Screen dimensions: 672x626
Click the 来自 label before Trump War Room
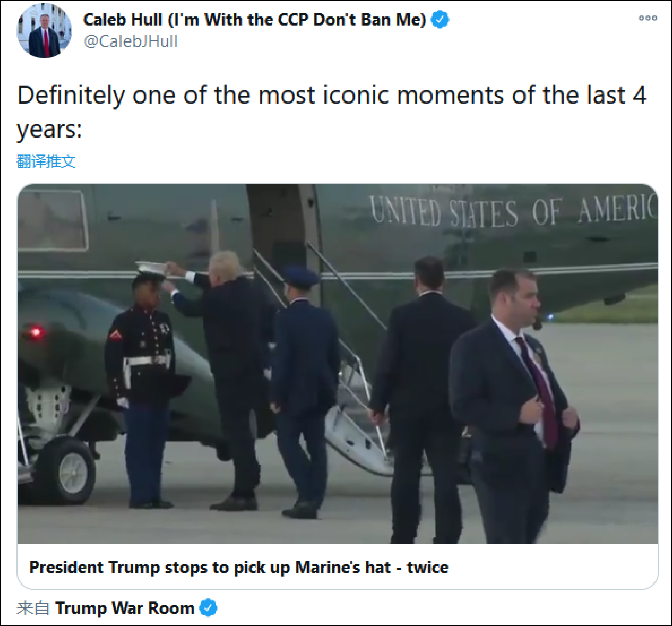33,608
